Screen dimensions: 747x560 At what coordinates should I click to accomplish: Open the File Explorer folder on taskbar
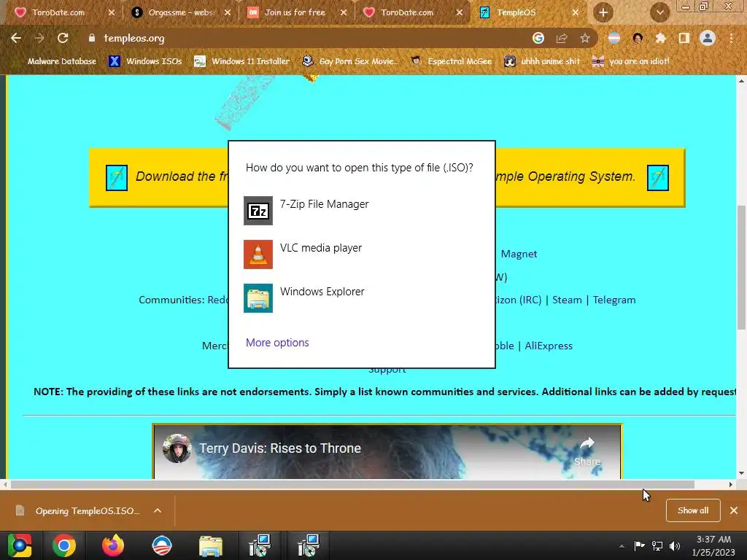click(211, 545)
